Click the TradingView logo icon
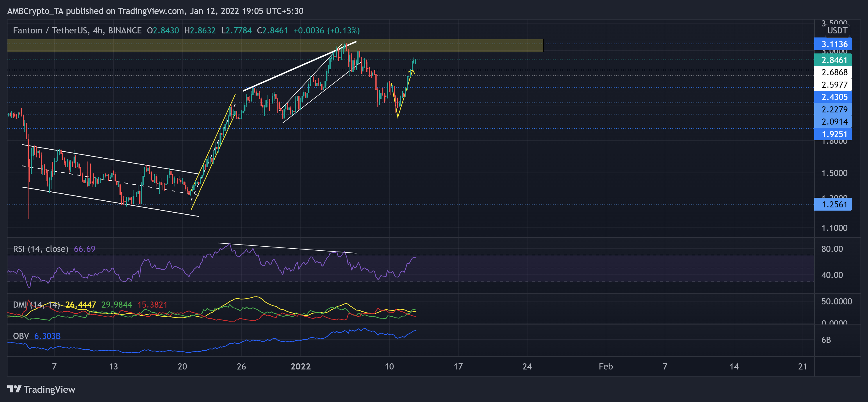 pos(14,389)
